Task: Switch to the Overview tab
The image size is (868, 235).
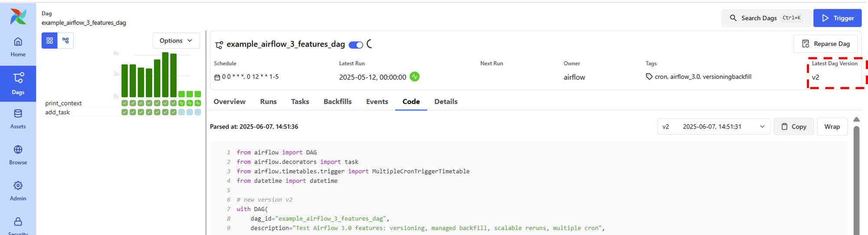Action: [x=229, y=101]
